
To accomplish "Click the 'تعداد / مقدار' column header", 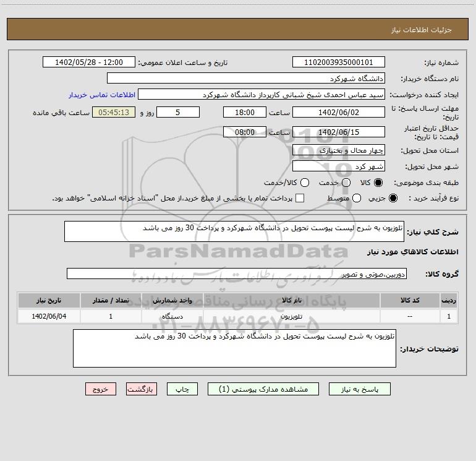I will point(111,300).
